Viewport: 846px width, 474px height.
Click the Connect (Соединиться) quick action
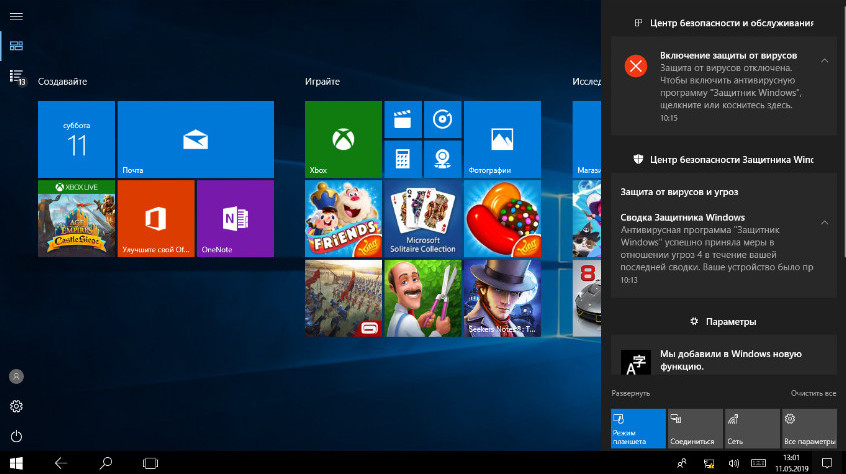pos(695,428)
